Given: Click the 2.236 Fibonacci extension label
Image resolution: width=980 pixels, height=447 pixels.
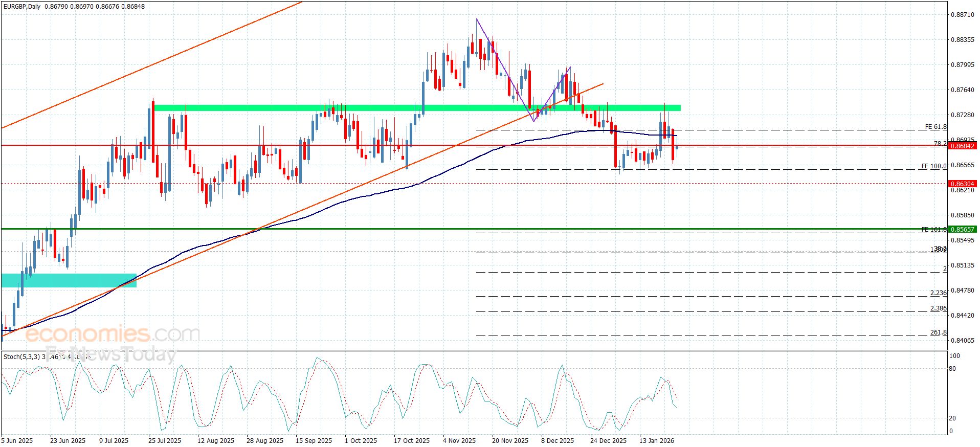Looking at the screenshot, I should [x=938, y=293].
